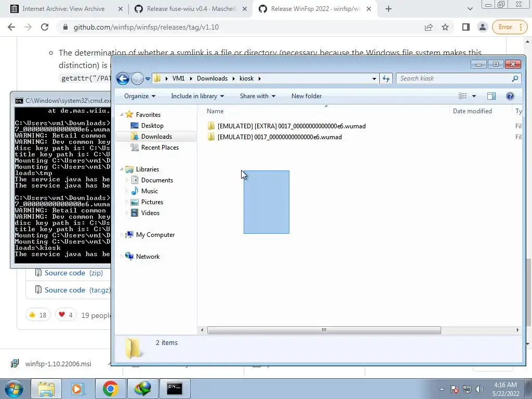Open the More view options dropdown arrow
This screenshot has width=532, height=399.
(x=474, y=96)
